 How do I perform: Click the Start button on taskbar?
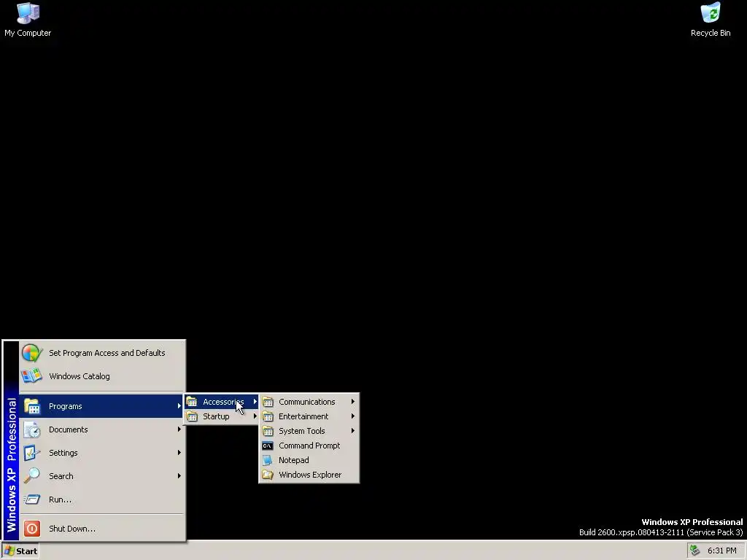20,551
